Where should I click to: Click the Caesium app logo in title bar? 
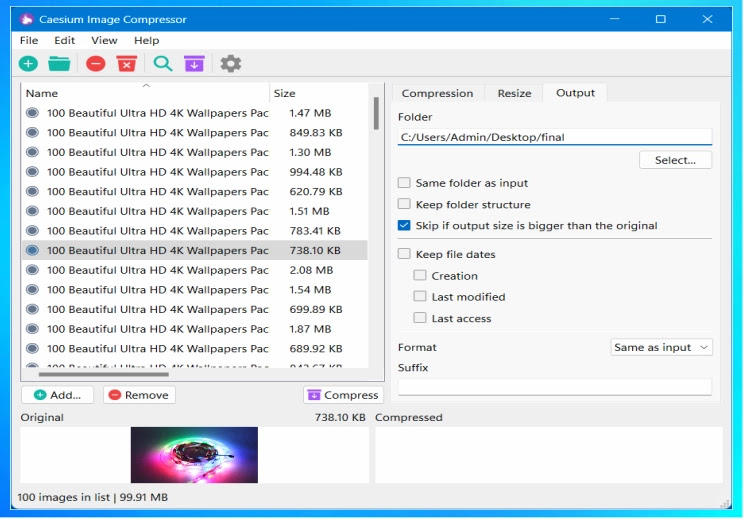coord(26,19)
